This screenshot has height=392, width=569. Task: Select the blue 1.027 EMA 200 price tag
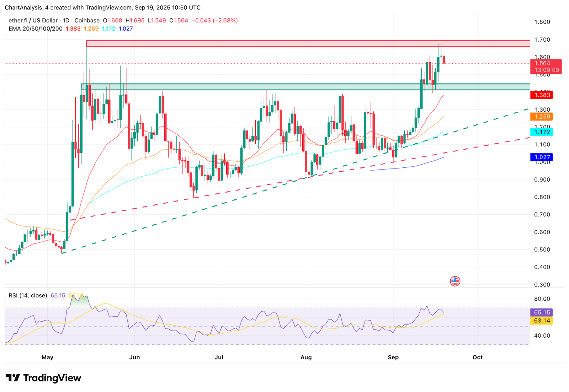tap(542, 157)
